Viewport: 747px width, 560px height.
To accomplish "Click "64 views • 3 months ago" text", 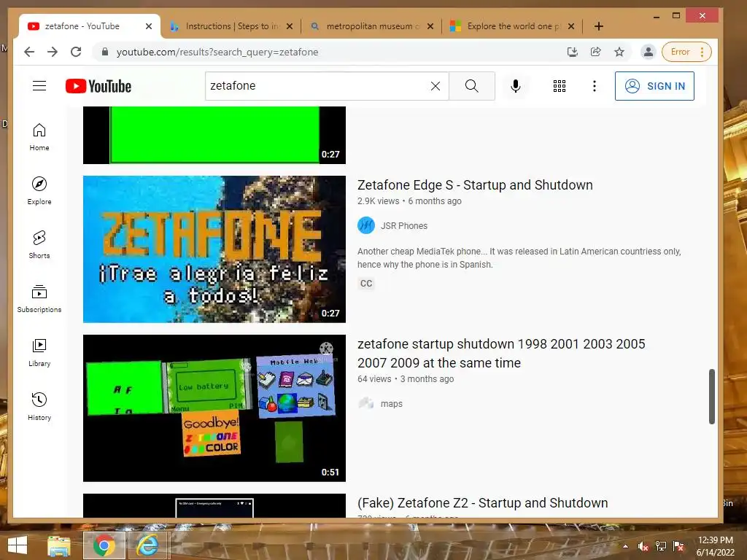I will [406, 379].
